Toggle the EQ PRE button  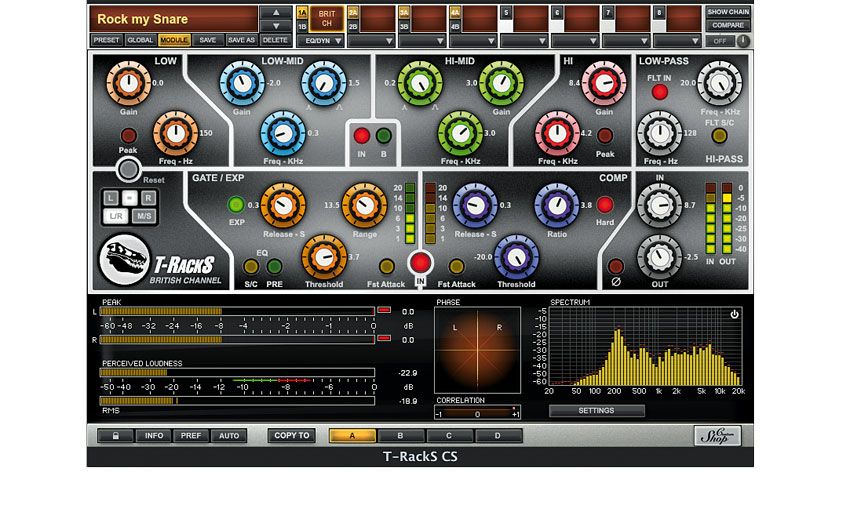[274, 266]
